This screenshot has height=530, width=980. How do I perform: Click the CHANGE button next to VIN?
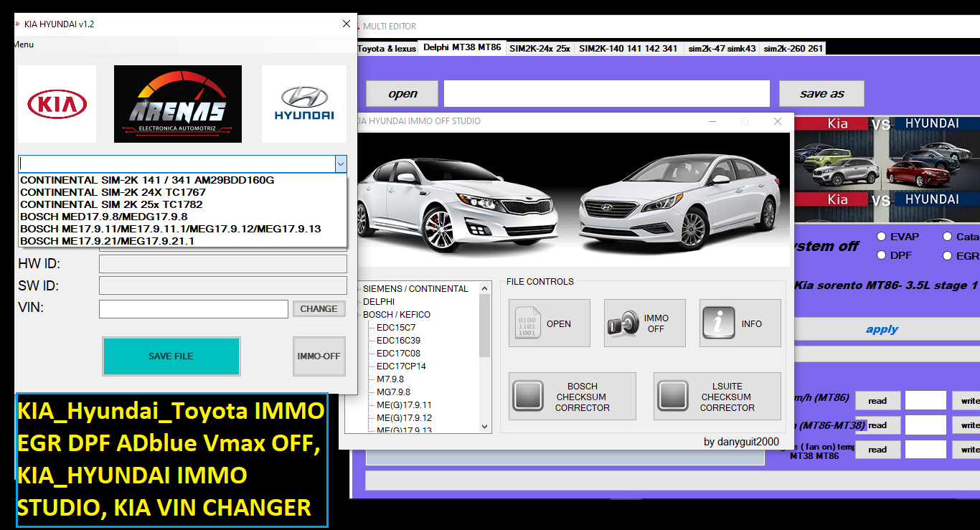319,309
